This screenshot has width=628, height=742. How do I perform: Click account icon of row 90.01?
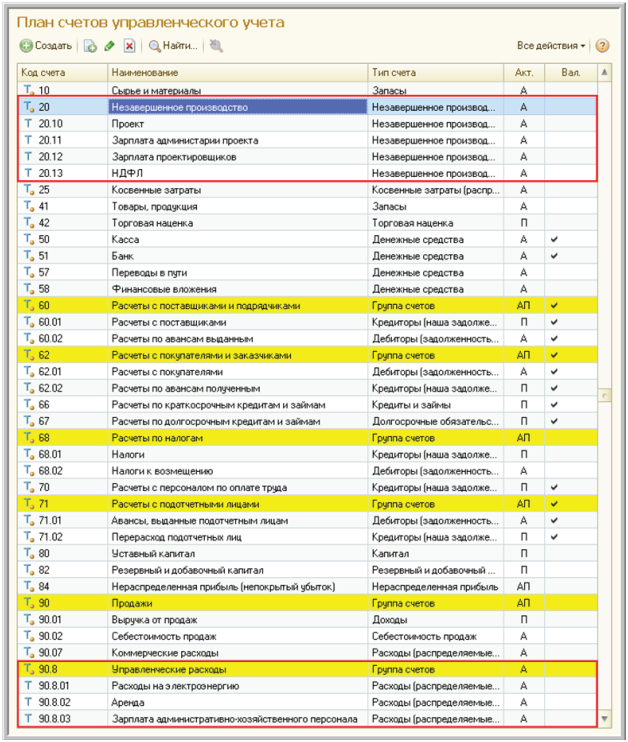click(29, 619)
